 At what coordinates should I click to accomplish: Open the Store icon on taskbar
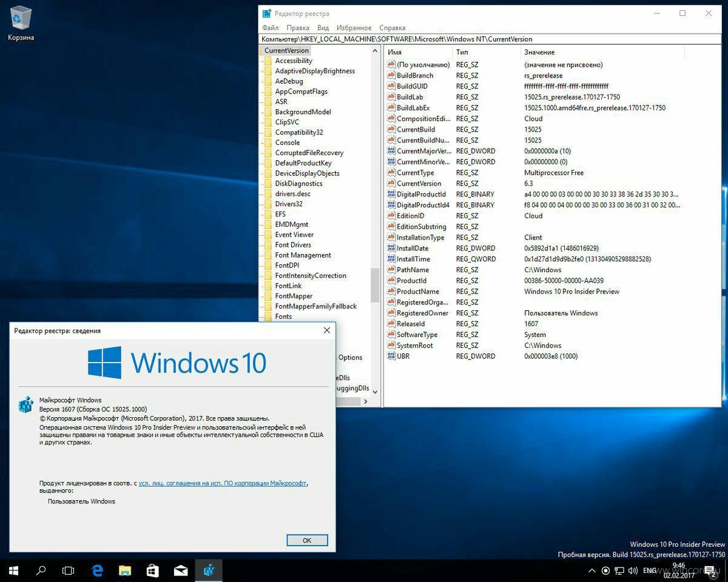coord(153,570)
